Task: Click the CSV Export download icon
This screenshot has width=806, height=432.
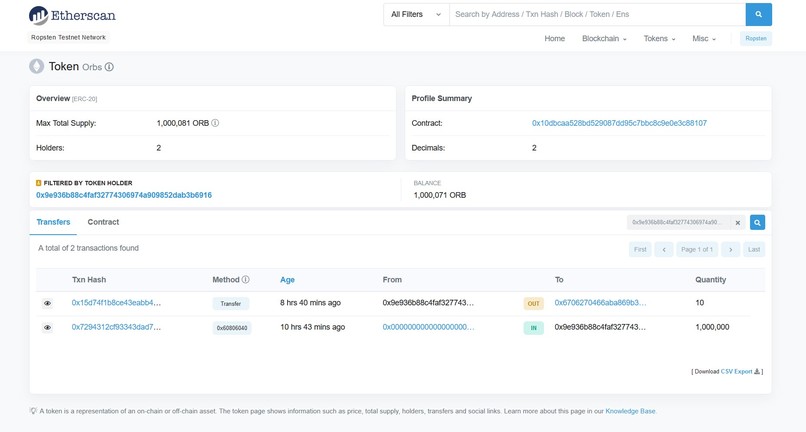Action: (757, 371)
